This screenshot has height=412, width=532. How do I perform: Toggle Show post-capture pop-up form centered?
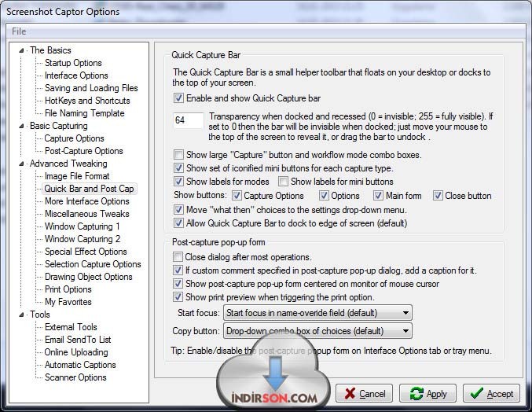pos(178,283)
